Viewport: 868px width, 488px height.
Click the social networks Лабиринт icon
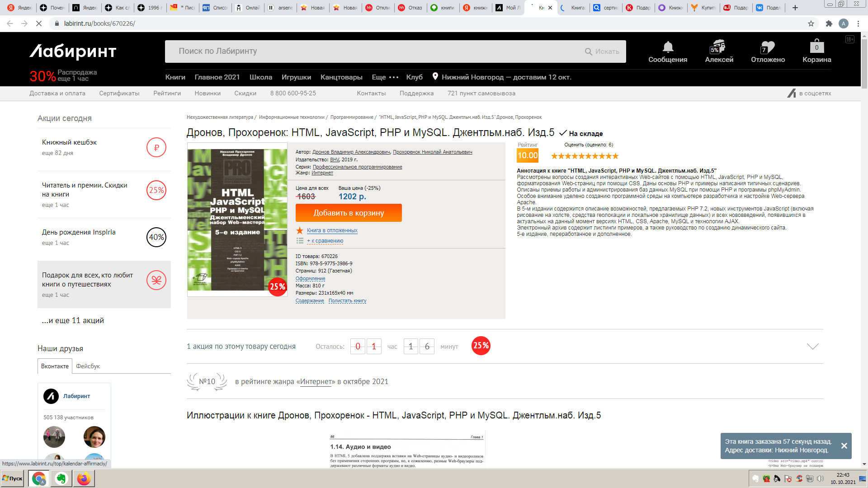point(792,93)
